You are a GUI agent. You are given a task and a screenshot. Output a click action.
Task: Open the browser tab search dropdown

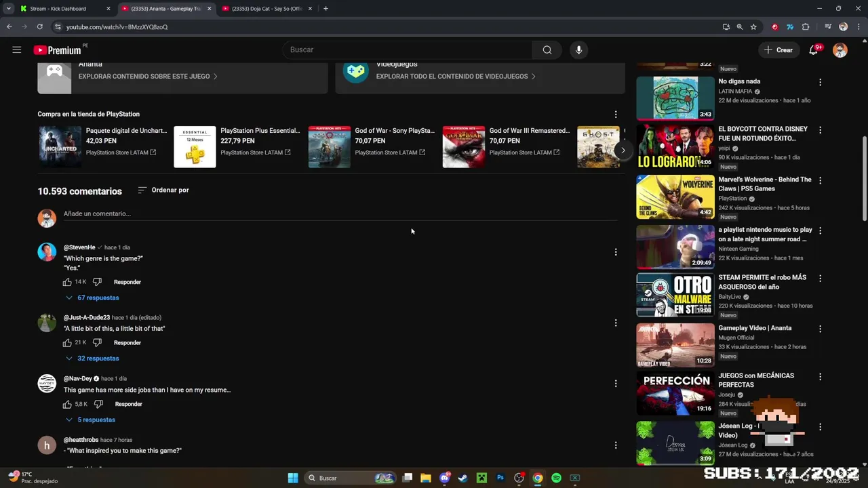(8, 9)
